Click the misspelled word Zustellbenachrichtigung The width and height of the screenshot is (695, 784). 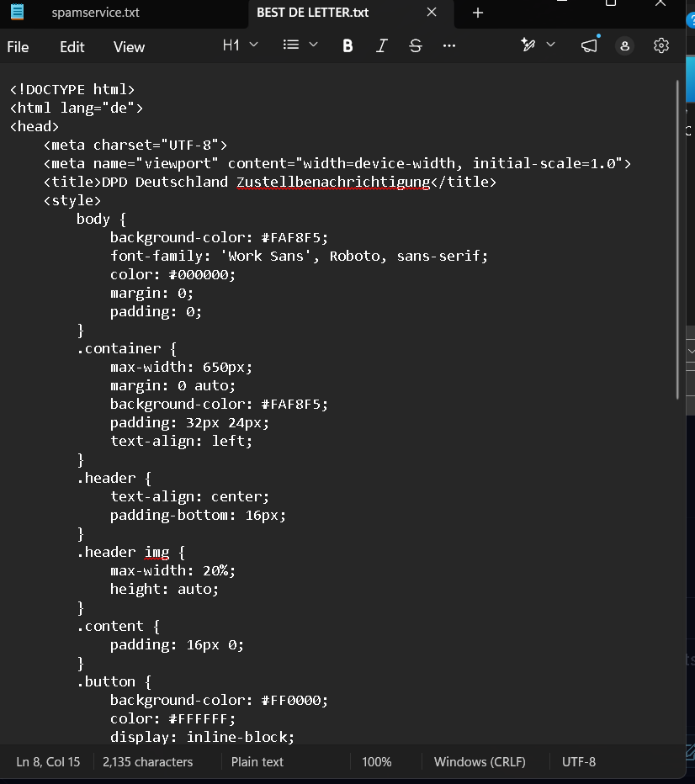click(333, 182)
